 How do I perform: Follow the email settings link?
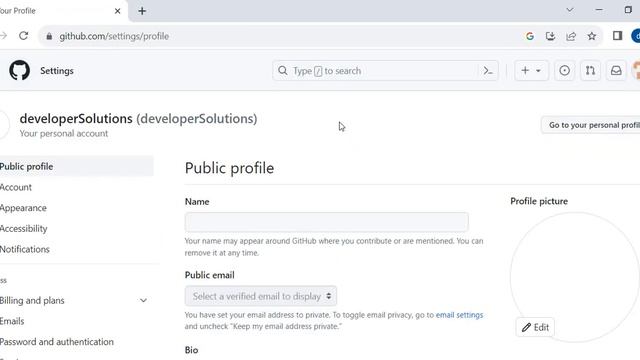tap(459, 315)
